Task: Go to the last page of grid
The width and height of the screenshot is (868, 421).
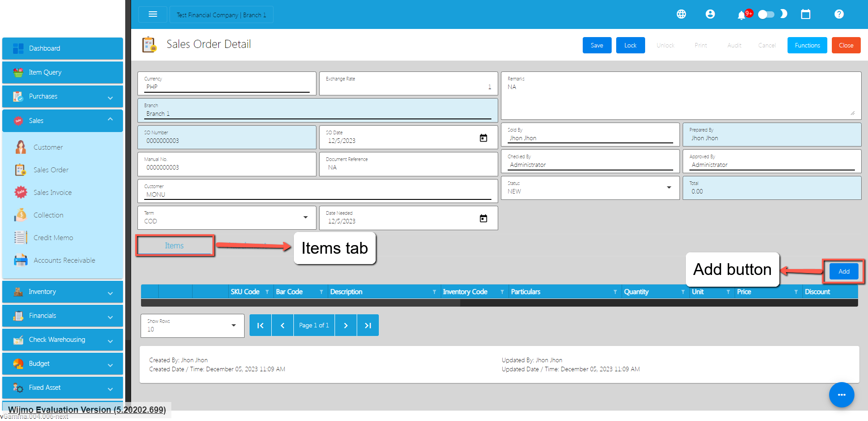Action: click(368, 326)
